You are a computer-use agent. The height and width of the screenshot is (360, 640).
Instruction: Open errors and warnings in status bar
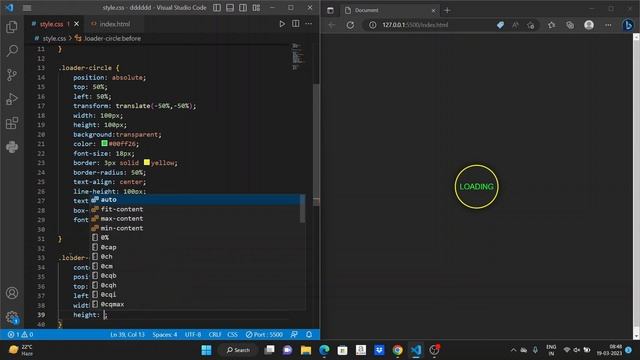pos(20,334)
